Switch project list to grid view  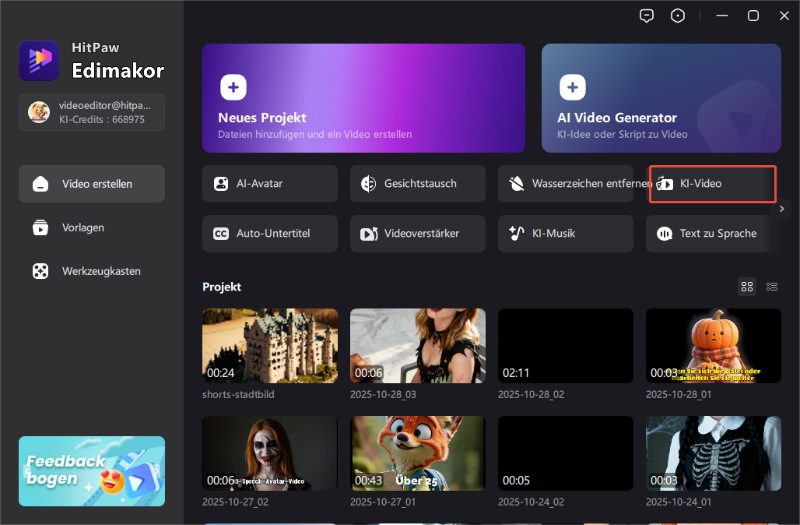tap(746, 287)
